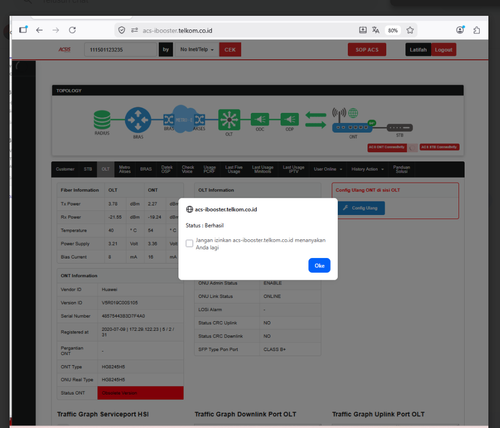Click the site permissions icon next to the shield
This screenshot has width=500, height=428.
pyautogui.click(x=134, y=30)
